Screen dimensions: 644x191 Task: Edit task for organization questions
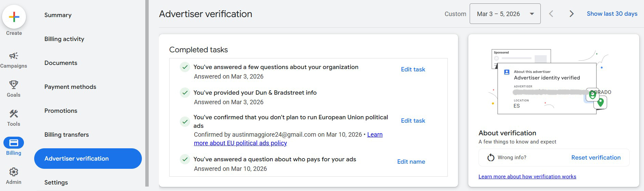[x=413, y=69]
